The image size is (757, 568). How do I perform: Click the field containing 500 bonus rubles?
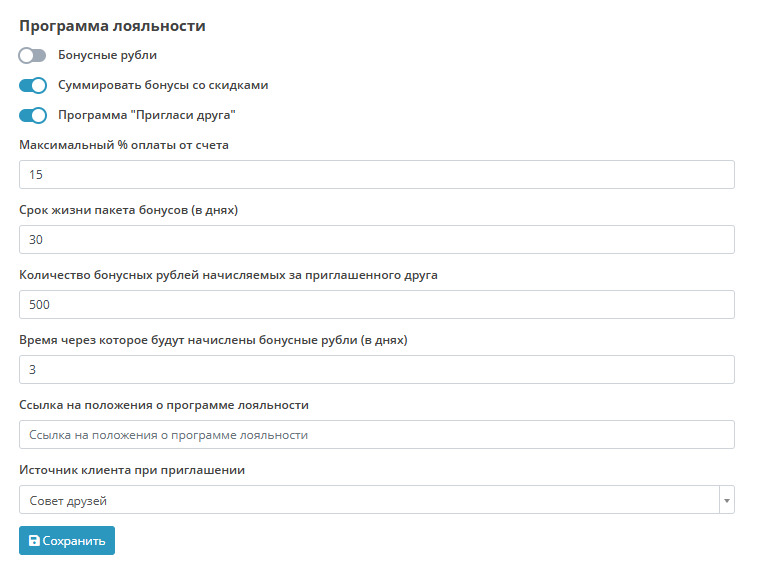[376, 305]
